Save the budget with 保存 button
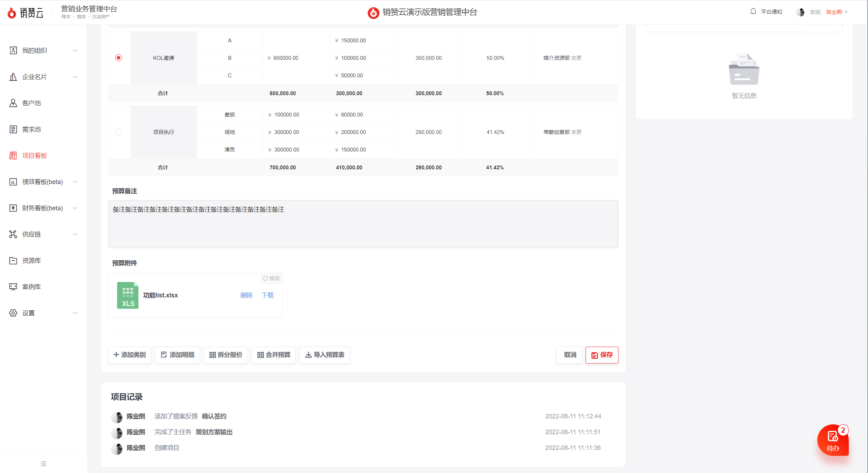This screenshot has height=473, width=868. pyautogui.click(x=602, y=355)
